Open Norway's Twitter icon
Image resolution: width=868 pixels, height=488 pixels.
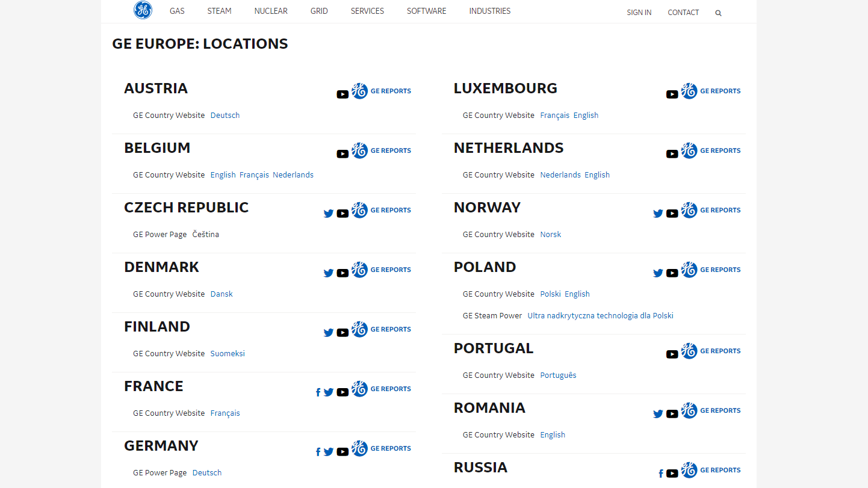pyautogui.click(x=658, y=213)
